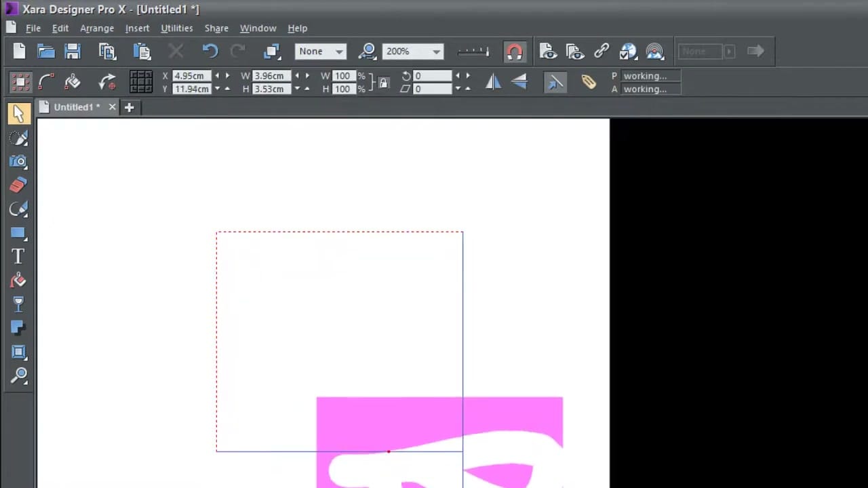Open the Photo tool
The height and width of the screenshot is (488, 868).
[19, 161]
